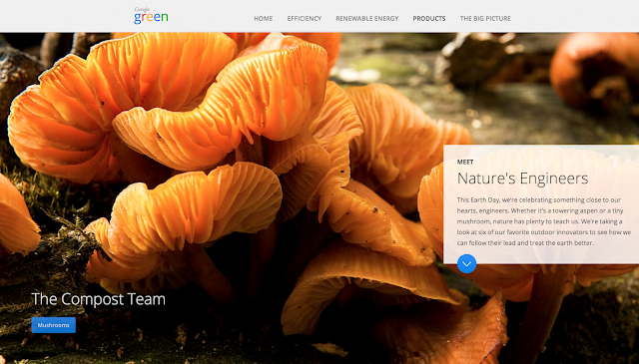Select RENEWABLE ENERGY in the navigation
Viewport: 639px width, 364px height.
click(x=367, y=18)
